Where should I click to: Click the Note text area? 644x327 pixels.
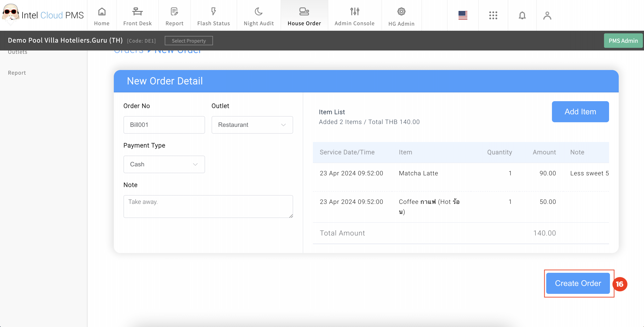[208, 206]
